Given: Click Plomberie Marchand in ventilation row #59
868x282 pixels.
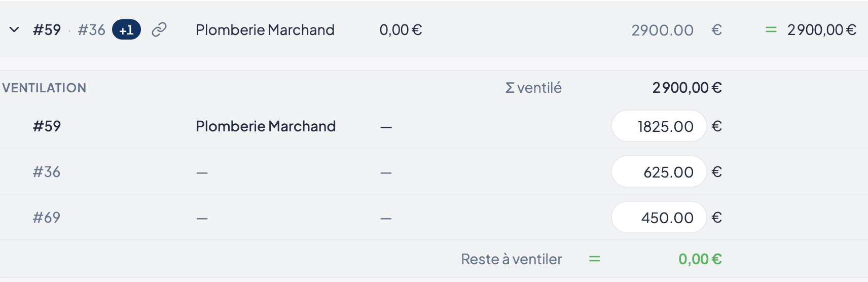Looking at the screenshot, I should click(x=266, y=126).
